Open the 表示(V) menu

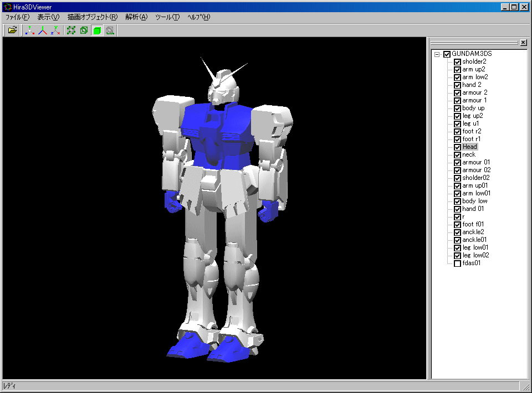(x=48, y=17)
